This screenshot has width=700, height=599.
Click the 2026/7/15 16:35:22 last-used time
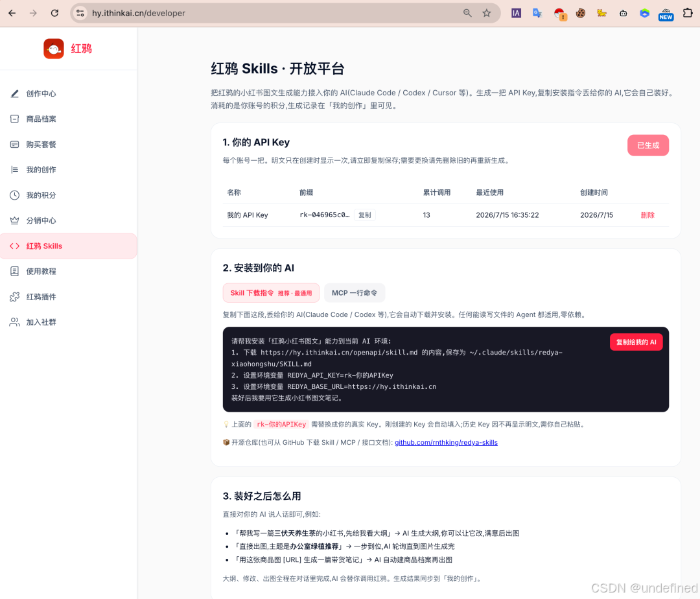click(507, 215)
